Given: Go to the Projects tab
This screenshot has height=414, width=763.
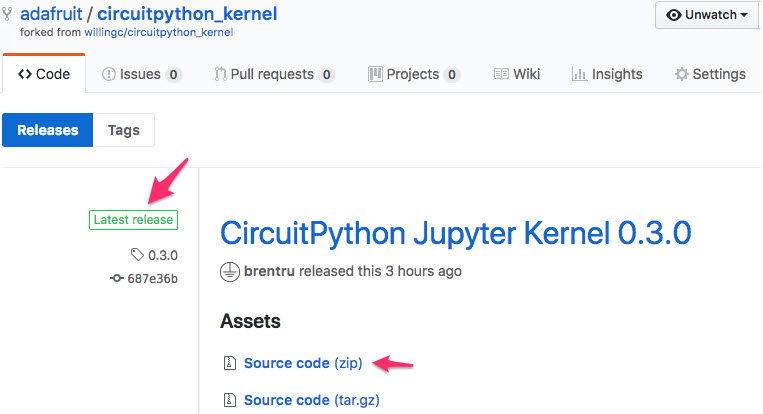Looking at the screenshot, I should [413, 74].
